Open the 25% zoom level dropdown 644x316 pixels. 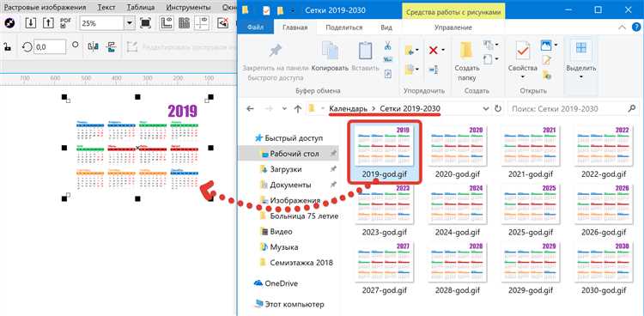[x=131, y=23]
